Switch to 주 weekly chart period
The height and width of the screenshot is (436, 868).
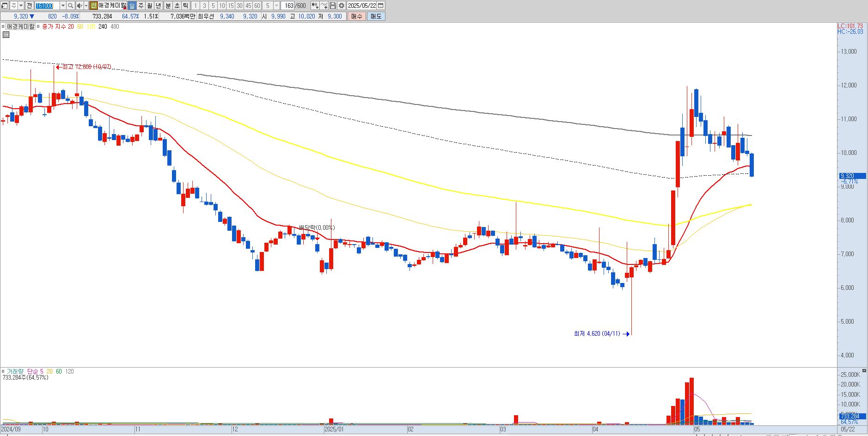click(x=141, y=6)
